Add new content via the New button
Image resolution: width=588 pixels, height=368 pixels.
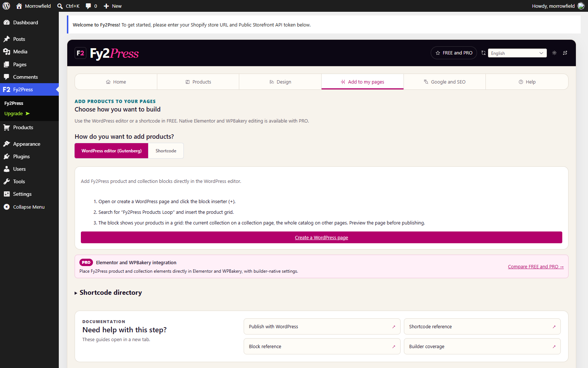point(112,6)
